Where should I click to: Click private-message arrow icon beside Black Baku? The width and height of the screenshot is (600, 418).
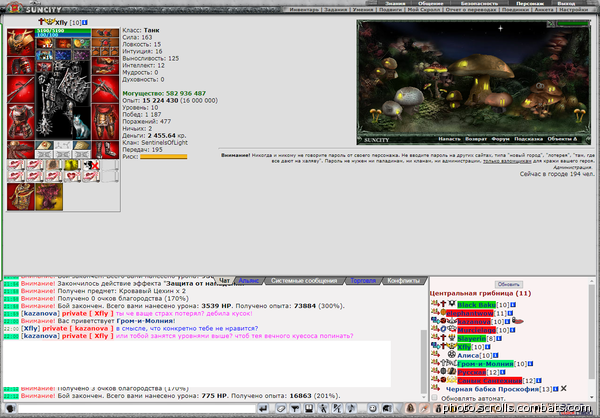point(435,304)
